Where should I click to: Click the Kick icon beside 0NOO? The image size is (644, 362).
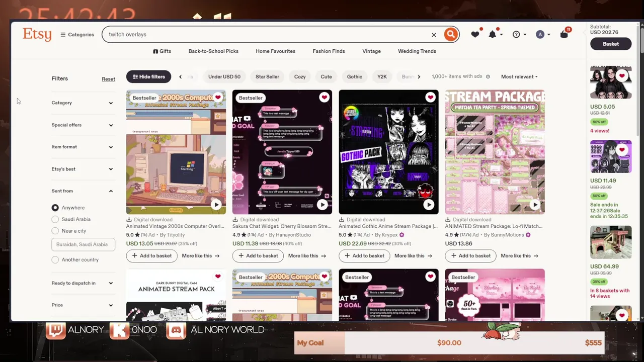tap(119, 330)
